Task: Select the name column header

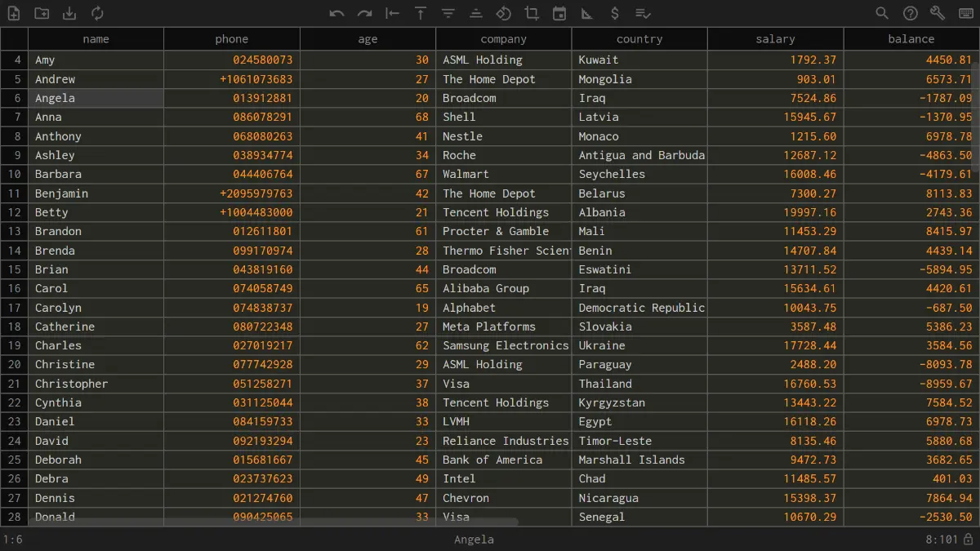Action: pyautogui.click(x=96, y=39)
